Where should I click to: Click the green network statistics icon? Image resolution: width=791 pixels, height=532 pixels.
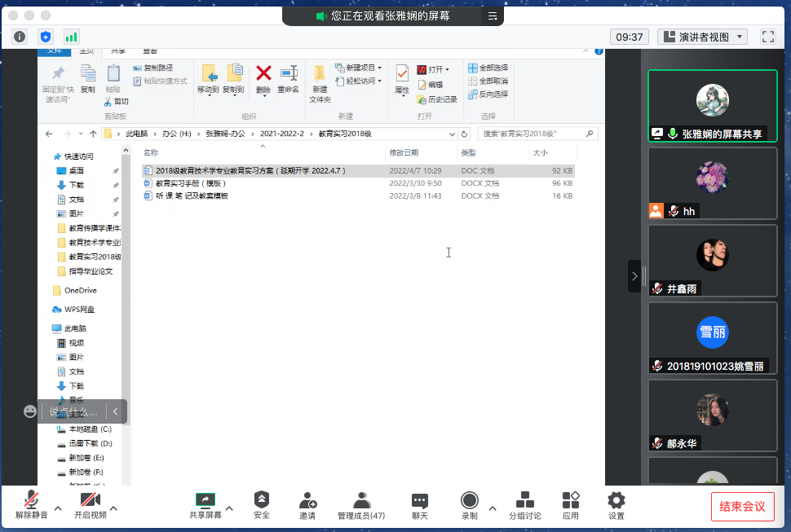(72, 37)
